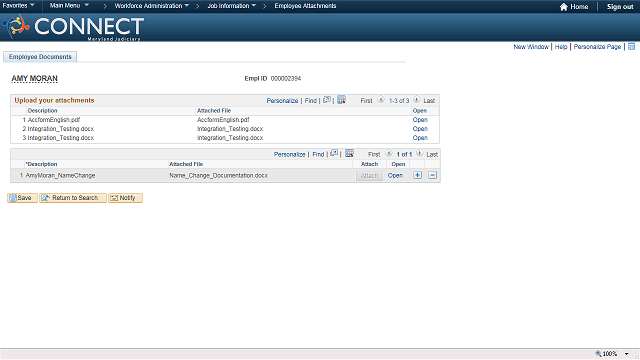
Task: Open the page options icon beside Personalize Page
Action: tap(631, 47)
